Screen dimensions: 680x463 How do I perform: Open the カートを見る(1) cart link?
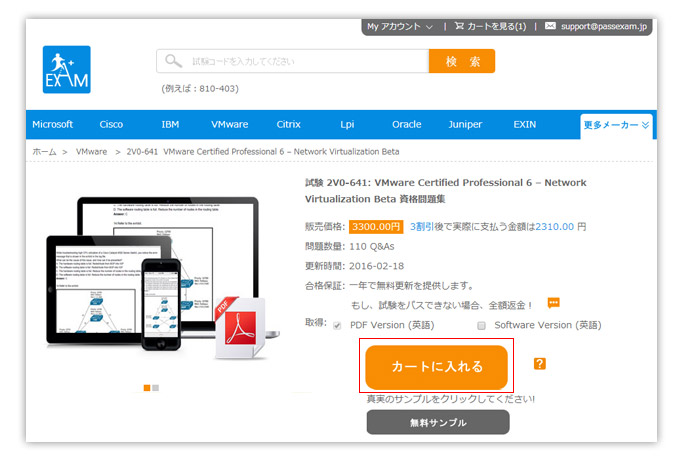pyautogui.click(x=490, y=26)
